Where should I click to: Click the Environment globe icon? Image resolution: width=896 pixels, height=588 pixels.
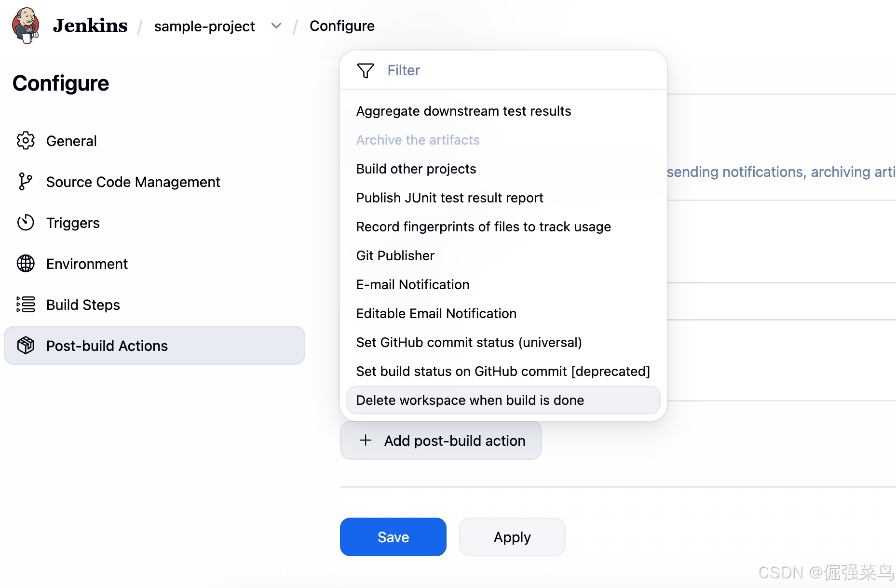click(x=26, y=264)
